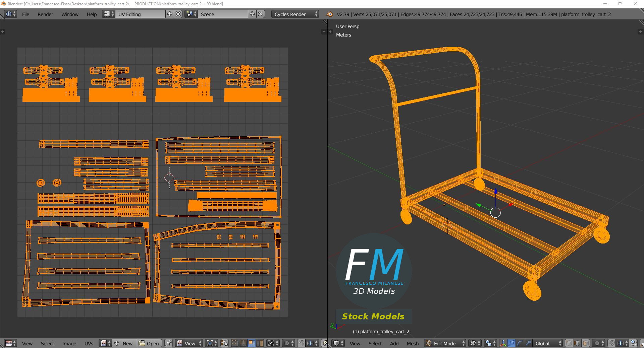Open the Add menu
This screenshot has height=348, width=644.
tap(394, 344)
